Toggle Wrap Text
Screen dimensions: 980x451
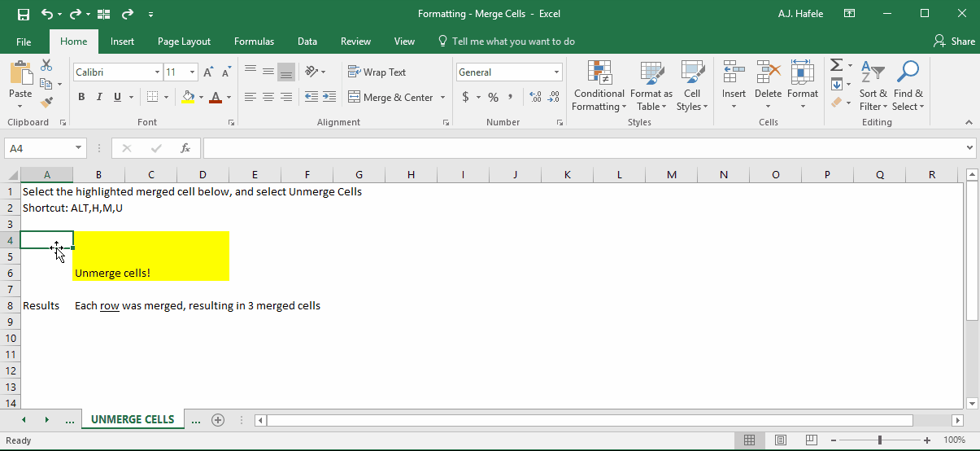[377, 72]
